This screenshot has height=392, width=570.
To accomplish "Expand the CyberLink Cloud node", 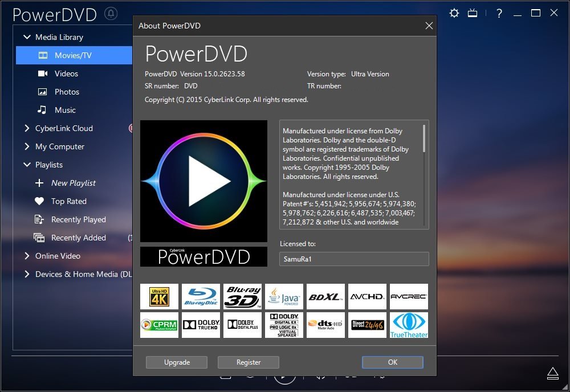I will point(27,128).
